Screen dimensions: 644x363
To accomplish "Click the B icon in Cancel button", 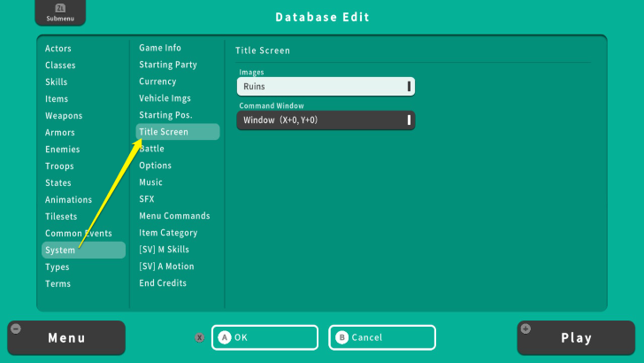I will 341,337.
